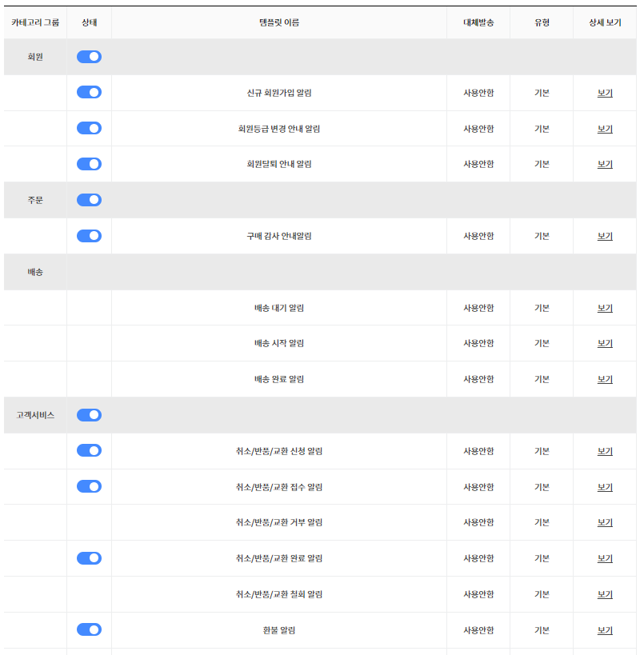Click template name 취소/반품/교환 완료 알림

(x=279, y=558)
